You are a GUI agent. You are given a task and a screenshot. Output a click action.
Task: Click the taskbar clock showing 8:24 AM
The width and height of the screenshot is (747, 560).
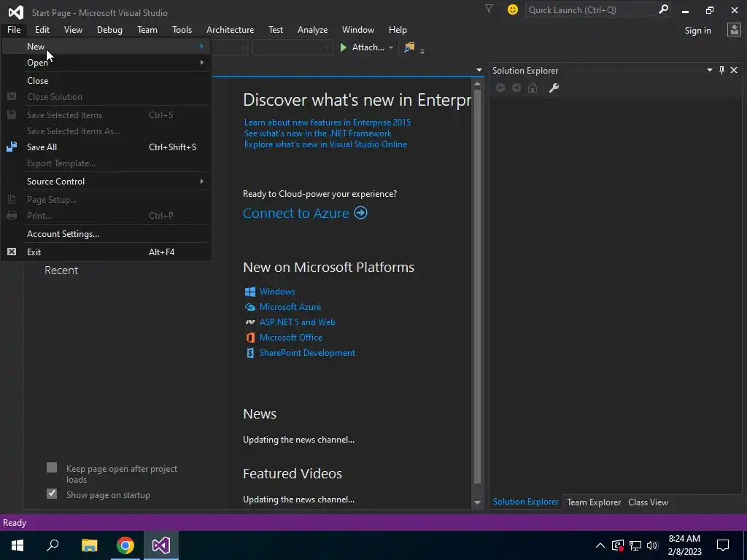[684, 545]
